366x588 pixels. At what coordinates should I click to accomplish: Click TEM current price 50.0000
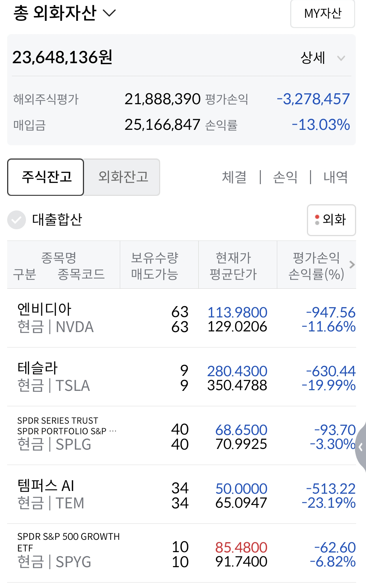[241, 489]
